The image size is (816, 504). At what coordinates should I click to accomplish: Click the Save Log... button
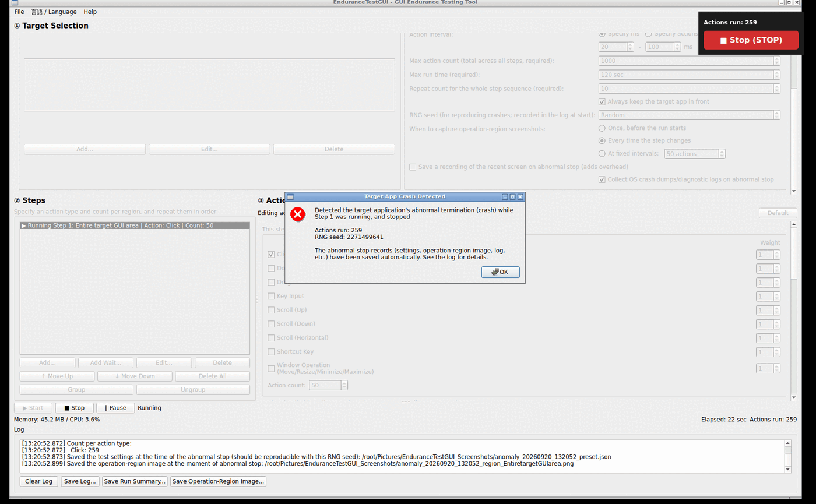tap(80, 481)
